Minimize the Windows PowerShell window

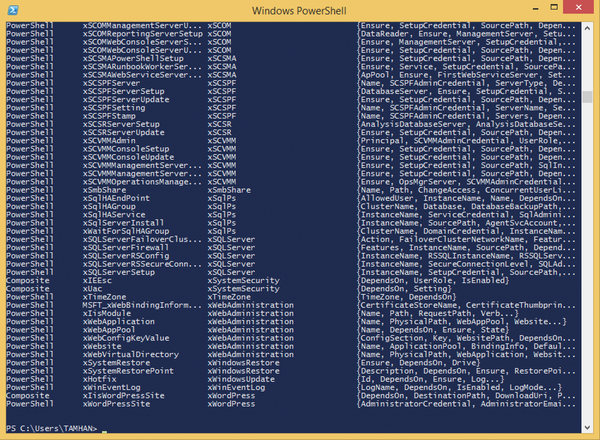[x=536, y=8]
